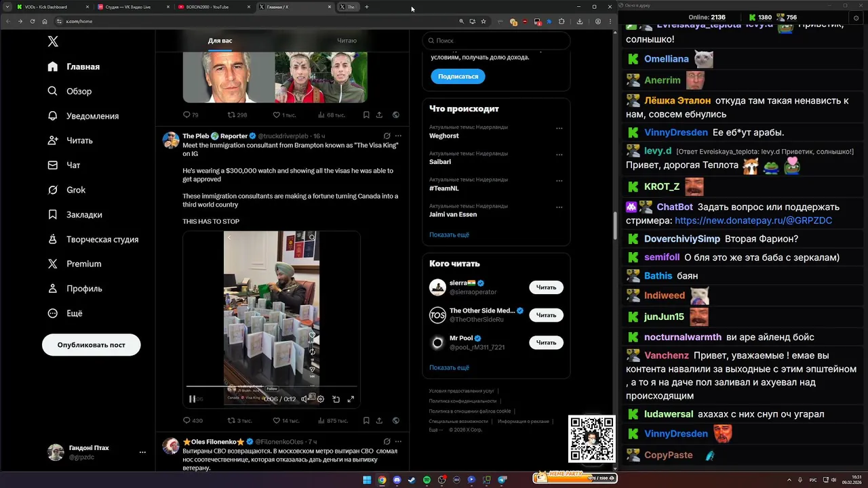868x488 pixels.
Task: Click the video progress bar
Action: (x=271, y=386)
